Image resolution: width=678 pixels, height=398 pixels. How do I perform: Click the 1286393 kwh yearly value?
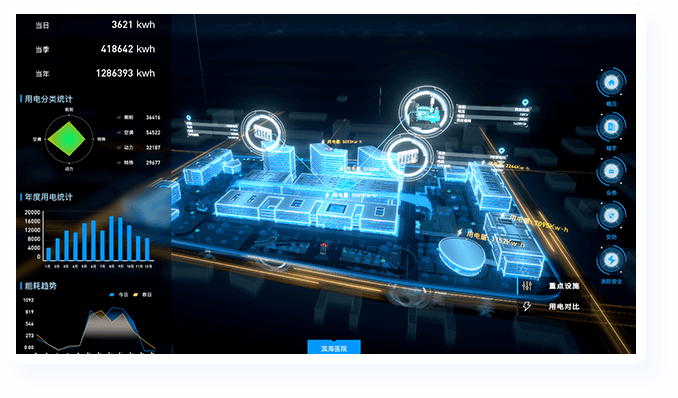pyautogui.click(x=125, y=73)
